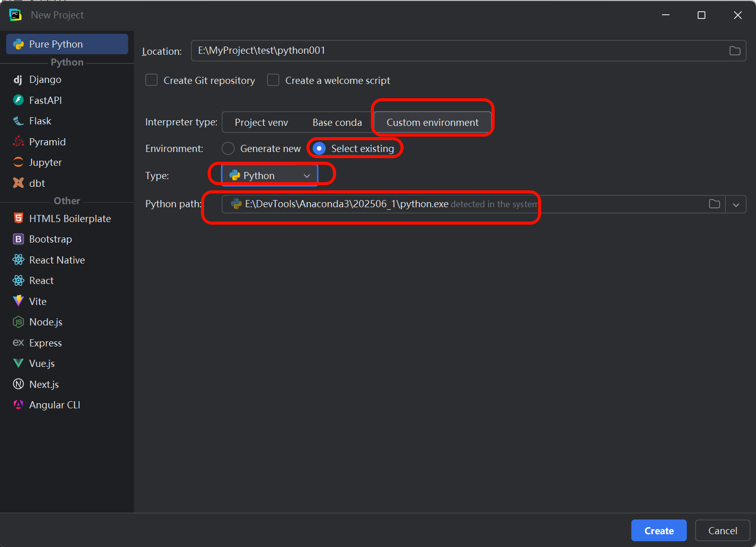This screenshot has height=547, width=756.
Task: Click the HTML5 Boilerplate icon
Action: [18, 218]
